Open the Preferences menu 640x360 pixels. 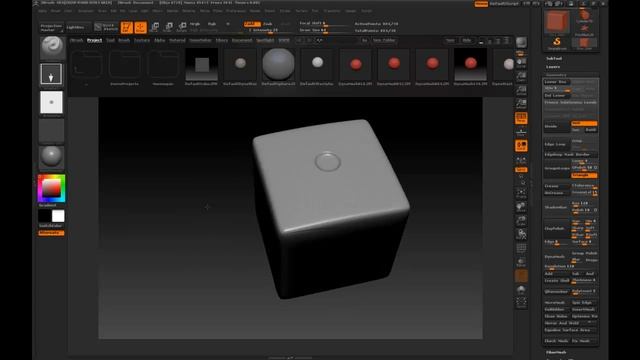point(236,11)
